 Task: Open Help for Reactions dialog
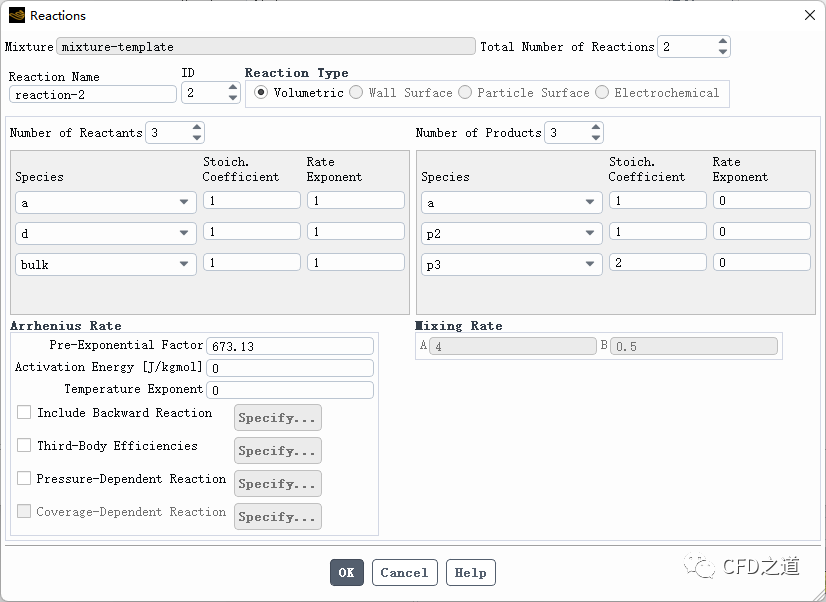pos(470,573)
